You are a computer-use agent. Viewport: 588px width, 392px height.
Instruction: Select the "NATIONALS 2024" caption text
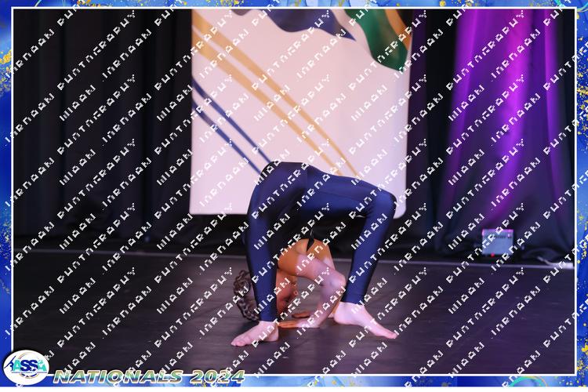coord(149,376)
